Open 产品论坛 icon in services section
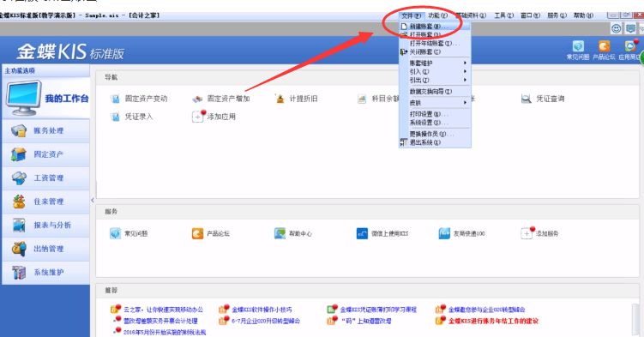Viewport: 644px width, 337px height. click(197, 233)
